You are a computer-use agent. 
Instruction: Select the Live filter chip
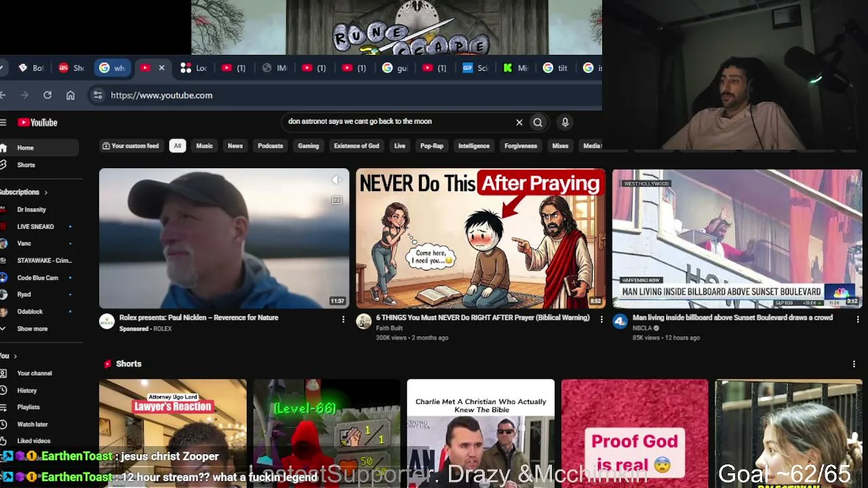pos(399,146)
